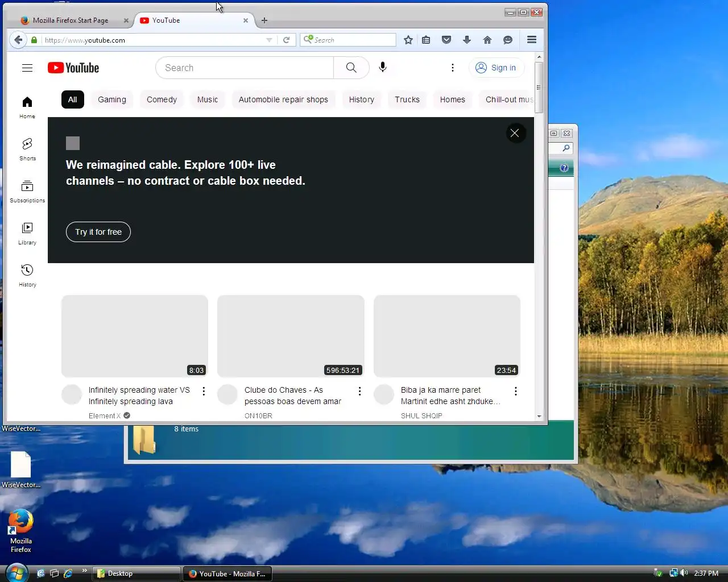Image resolution: width=728 pixels, height=582 pixels.
Task: Open Firefox chat bubble icon
Action: click(508, 40)
